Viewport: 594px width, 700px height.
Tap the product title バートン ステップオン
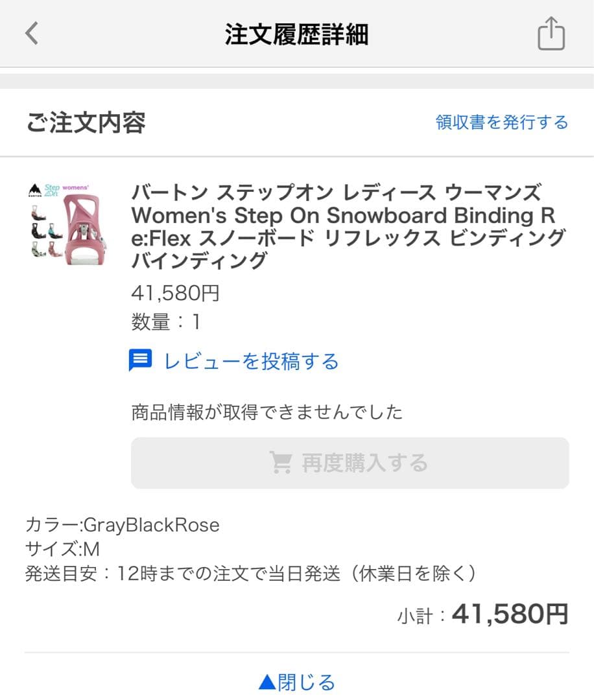coord(348,226)
